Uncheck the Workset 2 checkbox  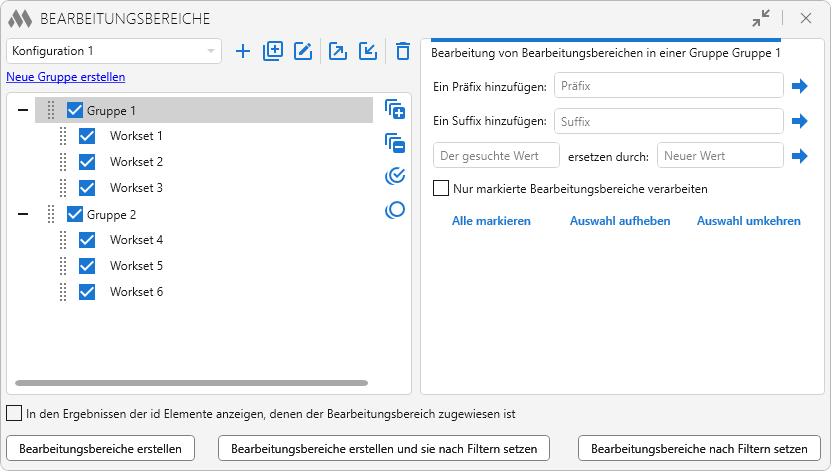[x=87, y=162]
